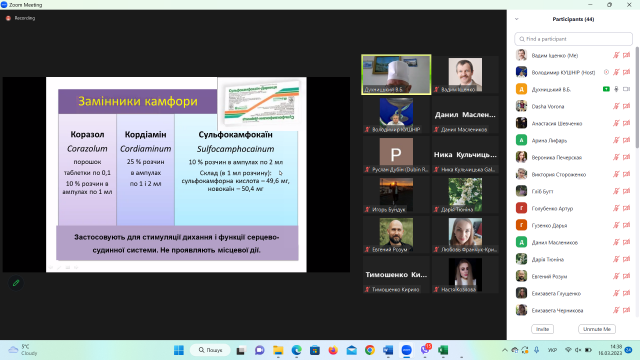640x360 pixels.
Task: Click the green annotation pencil icon
Action: (x=16, y=282)
